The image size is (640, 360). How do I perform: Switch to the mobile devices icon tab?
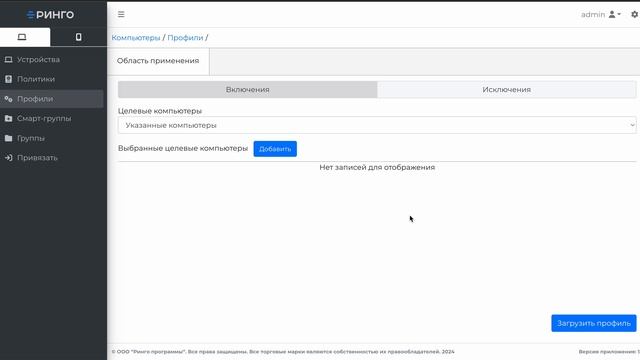click(x=78, y=37)
